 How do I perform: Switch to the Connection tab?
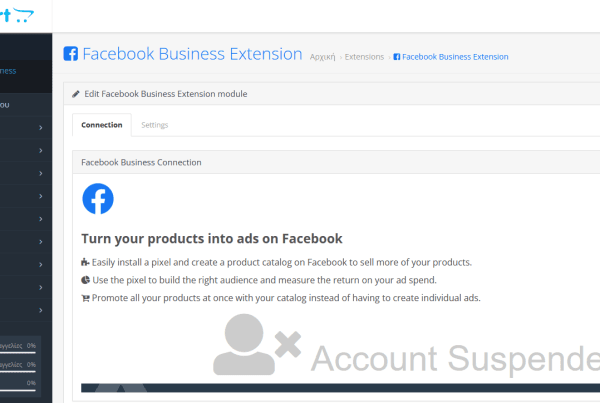[102, 125]
